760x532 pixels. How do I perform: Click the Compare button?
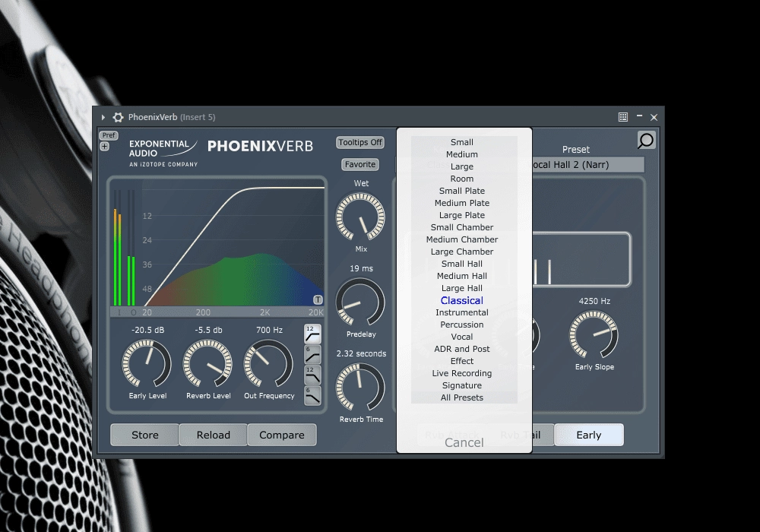[282, 435]
